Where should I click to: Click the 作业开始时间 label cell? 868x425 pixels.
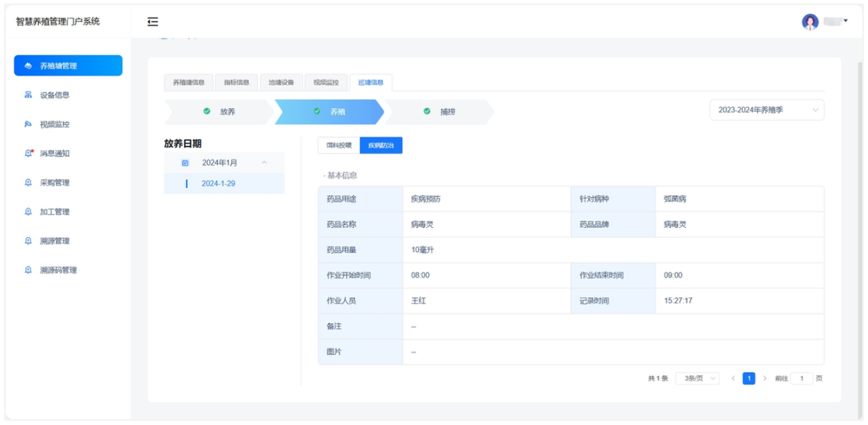pyautogui.click(x=361, y=276)
